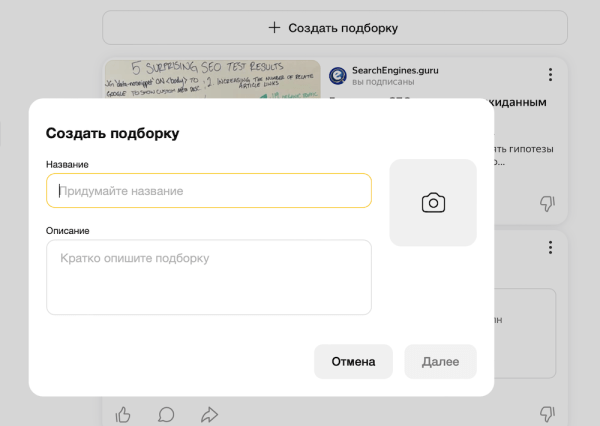Click the Создать подборку button at top
The height and width of the screenshot is (426, 600).
pos(334,28)
